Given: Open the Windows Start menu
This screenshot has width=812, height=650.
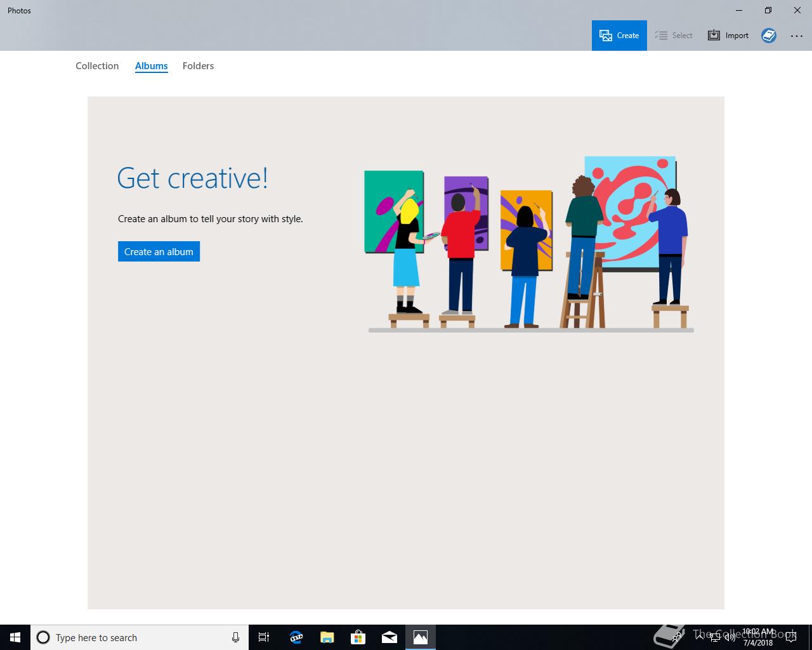Looking at the screenshot, I should coord(15,637).
